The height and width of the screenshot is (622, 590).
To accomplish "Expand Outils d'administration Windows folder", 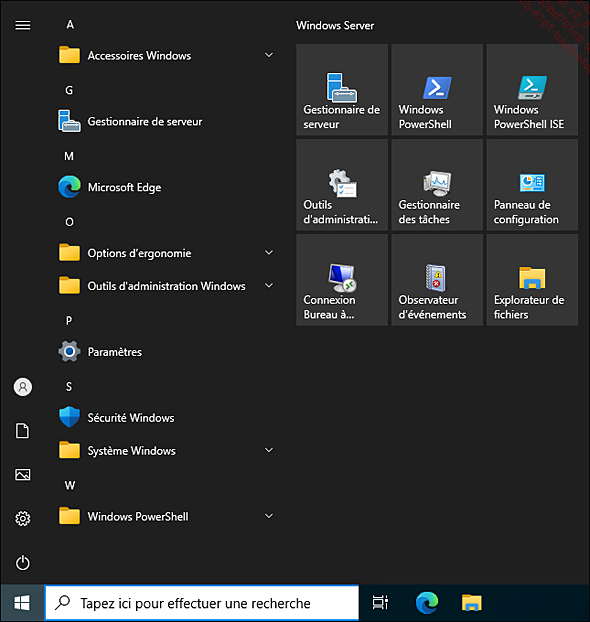I will click(x=167, y=286).
